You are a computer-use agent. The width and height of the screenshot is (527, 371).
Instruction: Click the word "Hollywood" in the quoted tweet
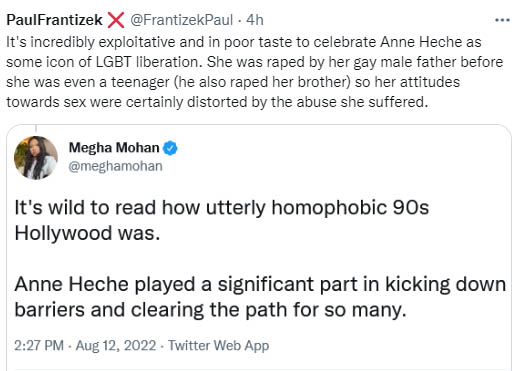(63, 233)
